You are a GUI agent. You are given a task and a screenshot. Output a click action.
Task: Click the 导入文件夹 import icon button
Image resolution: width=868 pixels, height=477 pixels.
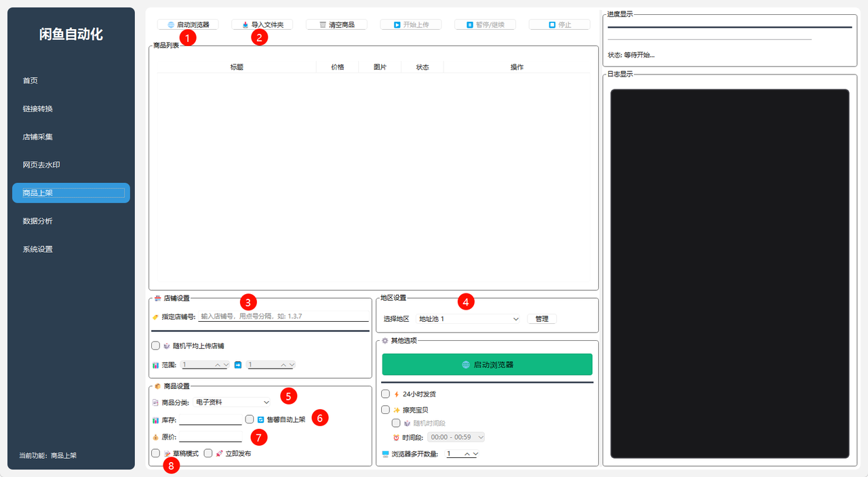tap(262, 24)
